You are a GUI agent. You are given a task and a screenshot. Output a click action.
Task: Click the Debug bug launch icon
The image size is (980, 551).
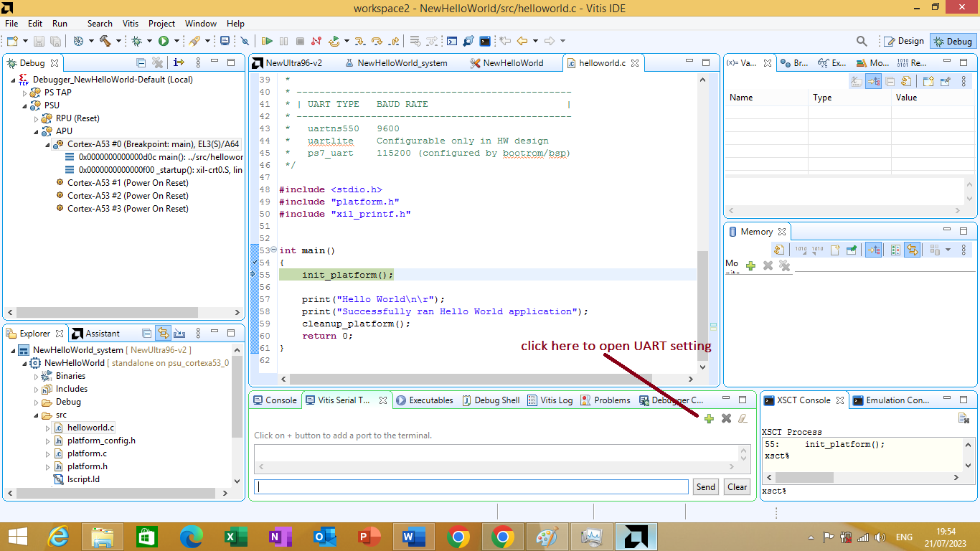point(136,41)
